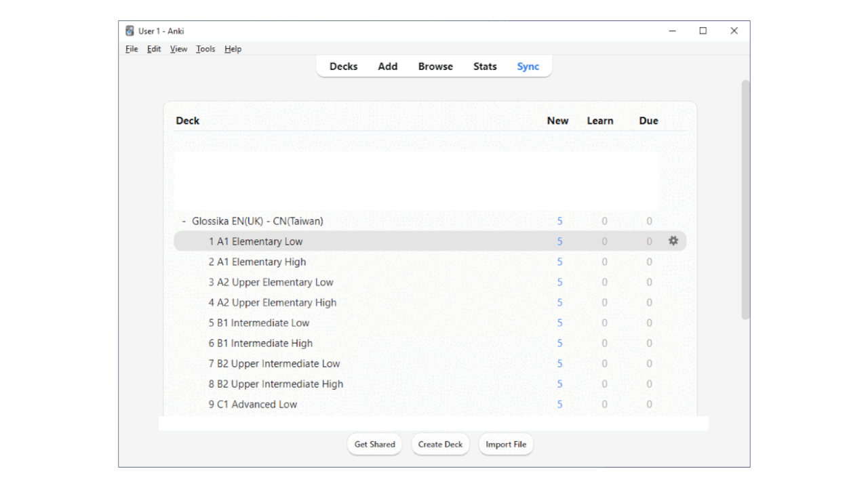Click the New column header

(x=558, y=121)
